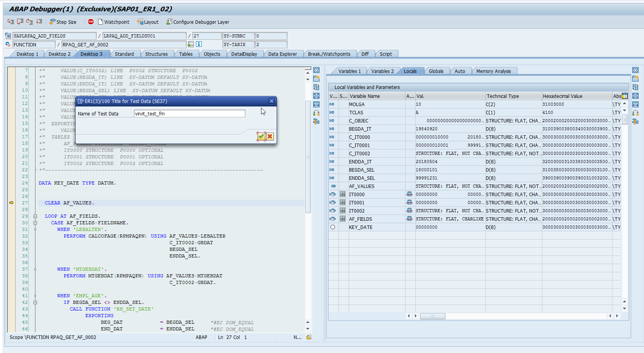Click the wrench services icon beside variables panel
Viewport: 644px width, 353px height.
pos(635,122)
